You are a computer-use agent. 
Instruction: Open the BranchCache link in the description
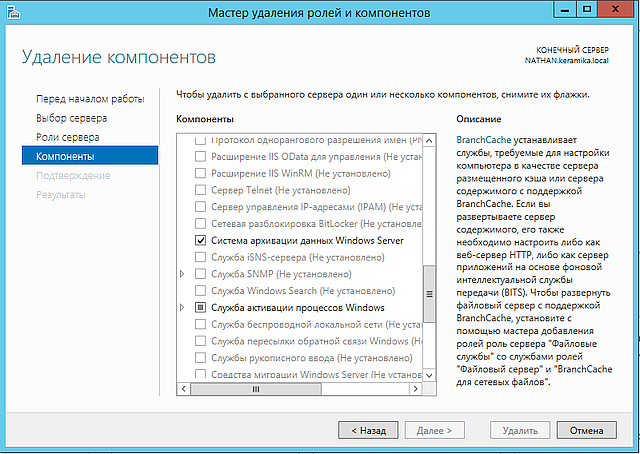point(483,140)
